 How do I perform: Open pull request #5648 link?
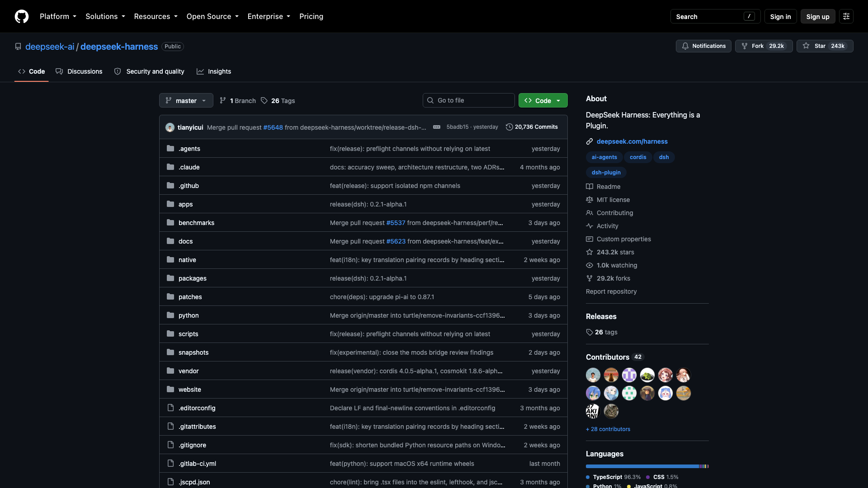[x=273, y=127]
